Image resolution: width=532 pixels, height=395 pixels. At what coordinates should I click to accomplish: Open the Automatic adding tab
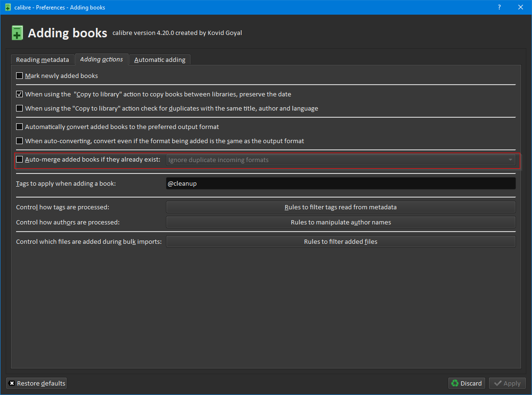(160, 60)
